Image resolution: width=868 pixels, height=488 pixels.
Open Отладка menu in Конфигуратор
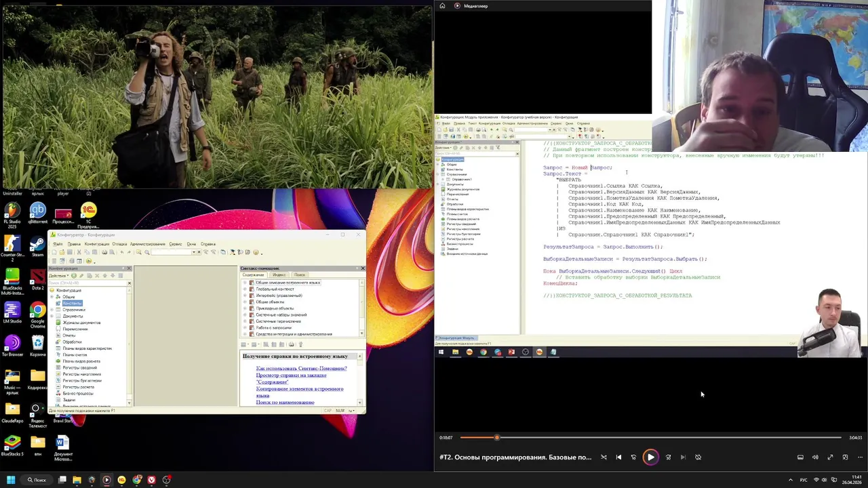tap(119, 244)
